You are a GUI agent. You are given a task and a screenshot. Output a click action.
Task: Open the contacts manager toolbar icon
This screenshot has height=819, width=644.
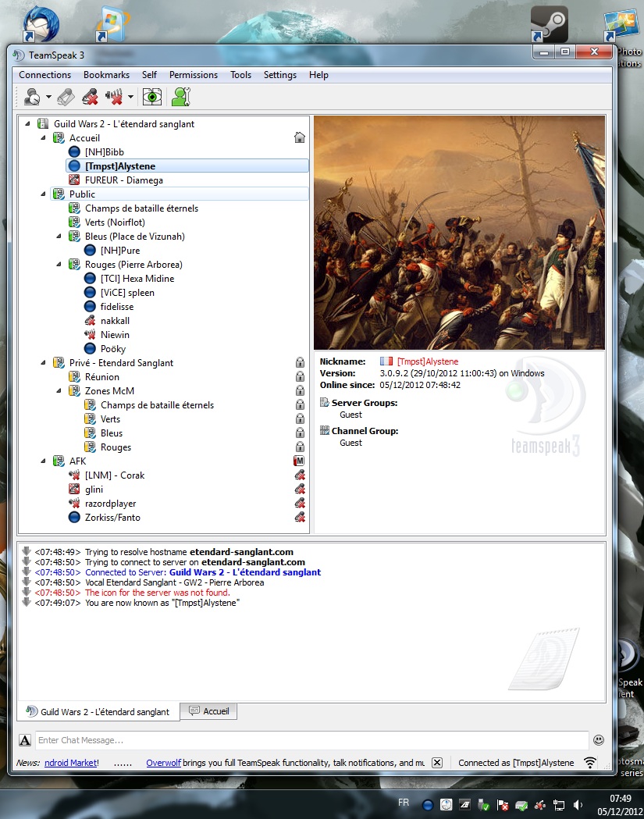click(181, 97)
